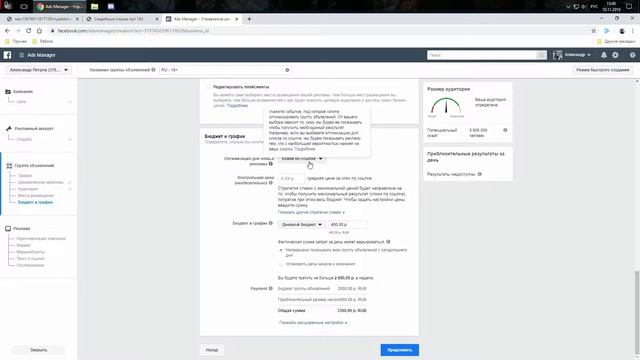
Task: Select radio to run ad set from today
Action: (281, 250)
